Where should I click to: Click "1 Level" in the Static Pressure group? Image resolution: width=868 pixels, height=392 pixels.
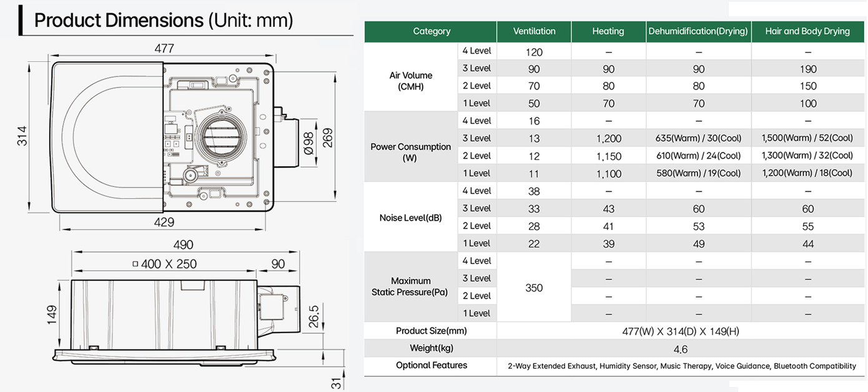point(476,313)
